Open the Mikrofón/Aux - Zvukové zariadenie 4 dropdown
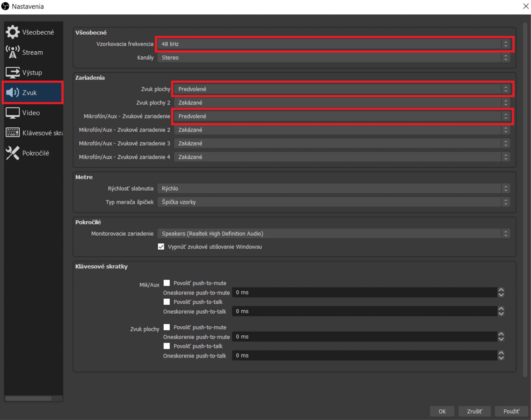 tap(342, 157)
